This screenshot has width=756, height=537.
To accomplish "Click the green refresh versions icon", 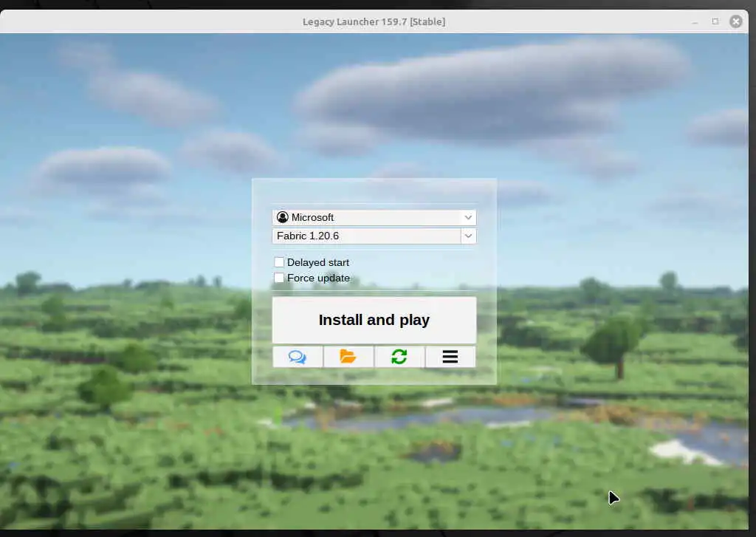I will point(399,357).
